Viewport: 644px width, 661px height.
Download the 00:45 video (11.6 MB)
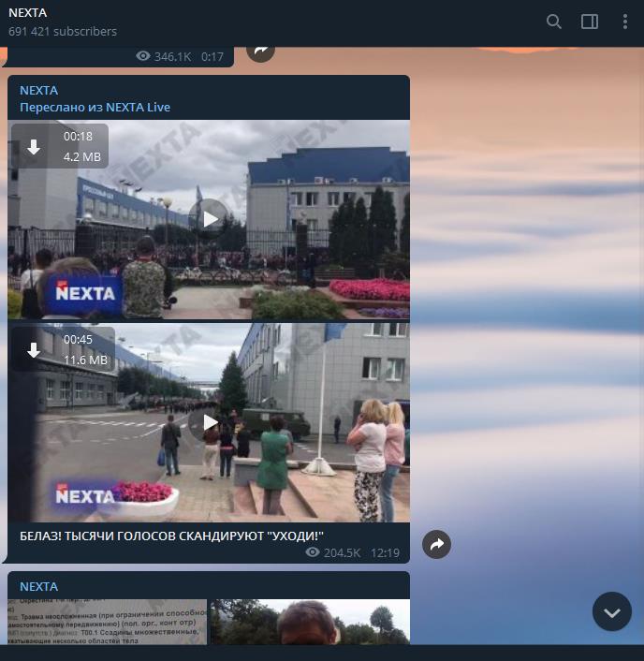(x=34, y=350)
